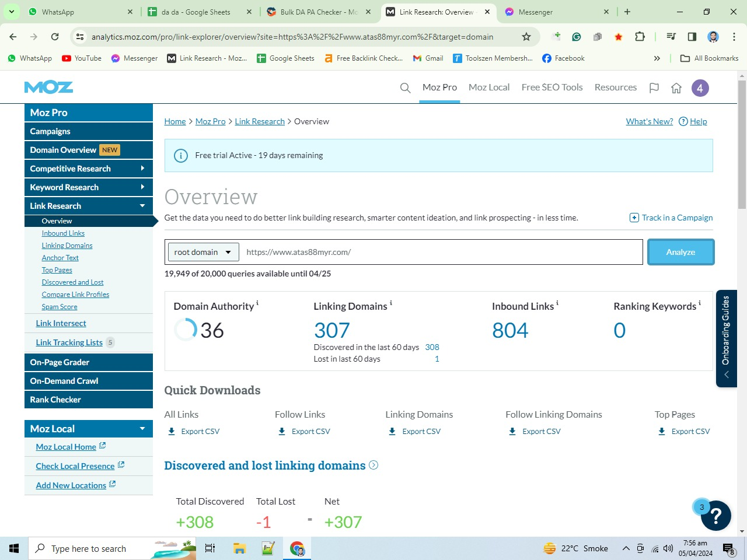
Task: Open the What's New? link
Action: (650, 121)
